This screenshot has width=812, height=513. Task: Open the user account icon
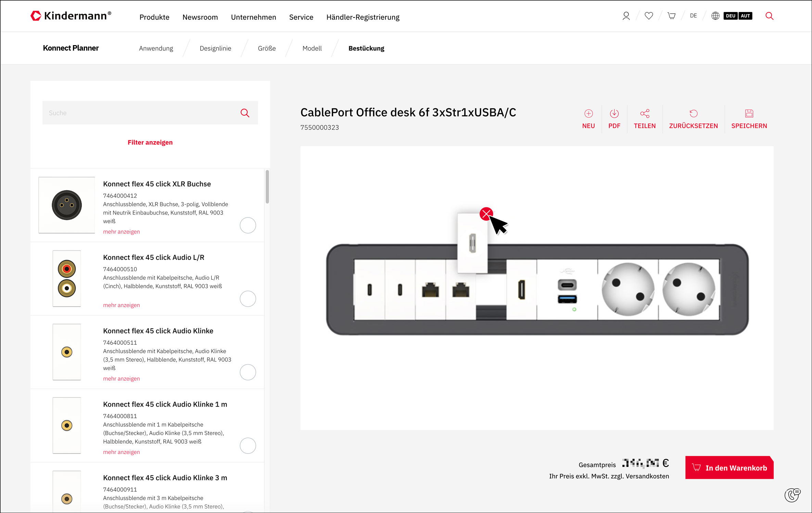pyautogui.click(x=626, y=16)
